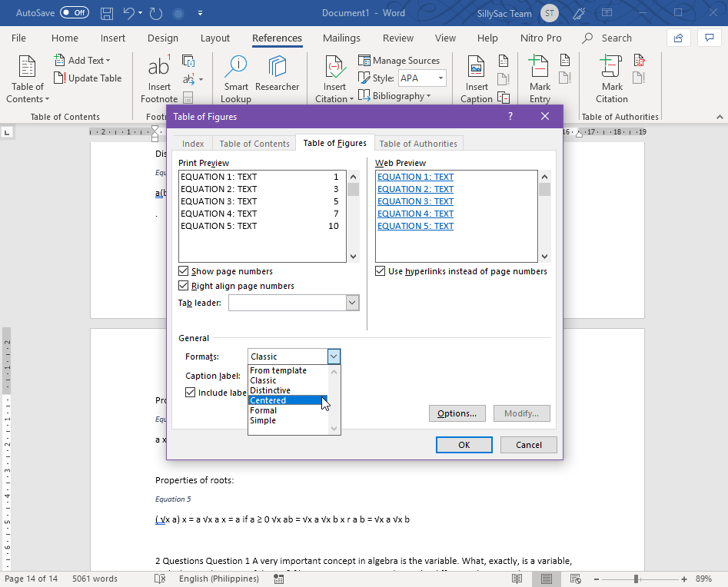This screenshot has width=728, height=587.
Task: Click the Search box in ribbon
Action: tap(607, 38)
